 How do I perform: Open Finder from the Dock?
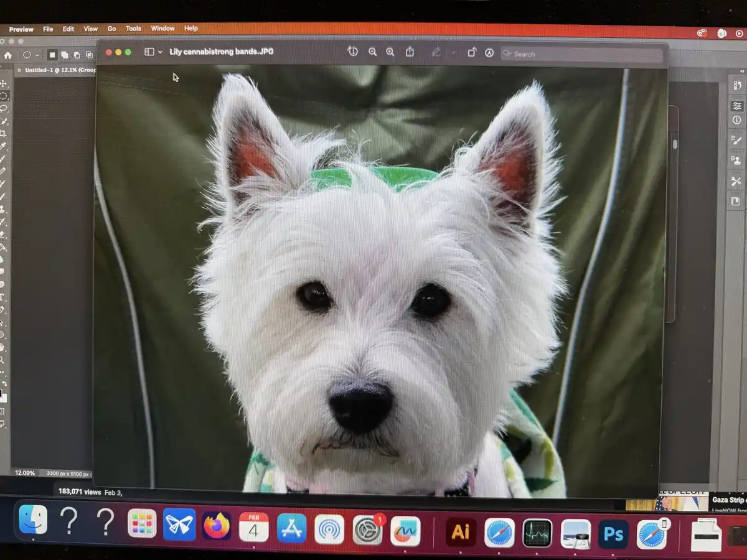click(33, 520)
